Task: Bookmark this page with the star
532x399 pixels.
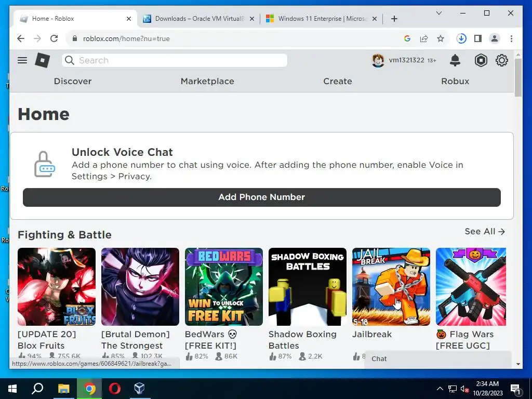Action: [x=441, y=38]
